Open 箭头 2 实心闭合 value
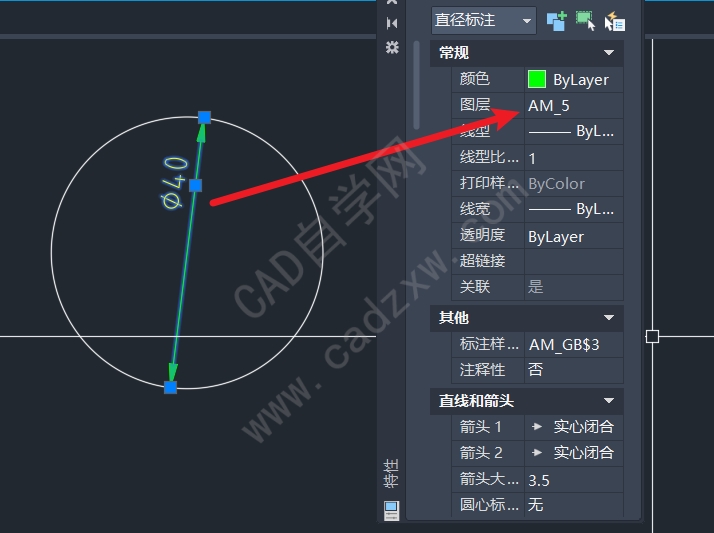 574,453
